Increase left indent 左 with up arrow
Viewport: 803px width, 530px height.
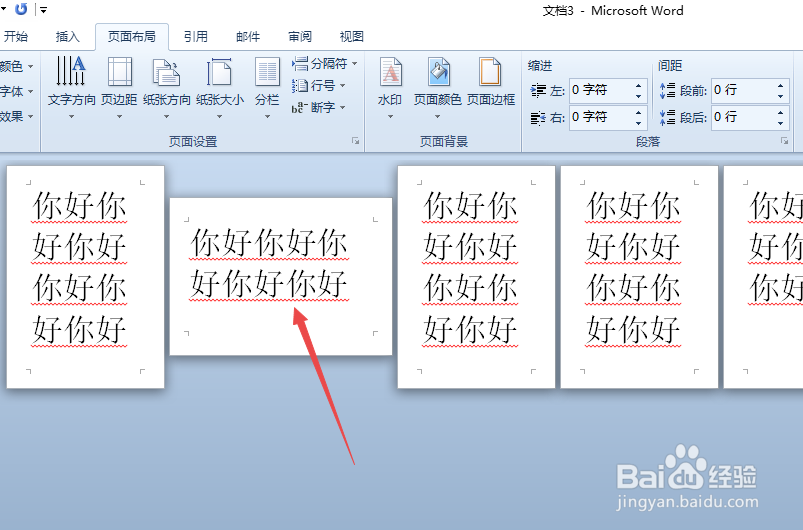point(639,86)
